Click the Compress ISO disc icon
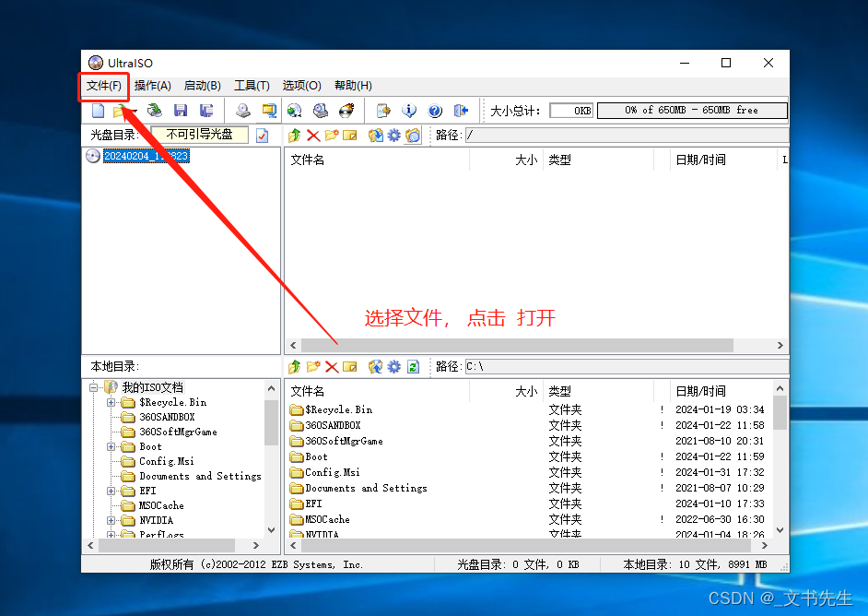 295,111
